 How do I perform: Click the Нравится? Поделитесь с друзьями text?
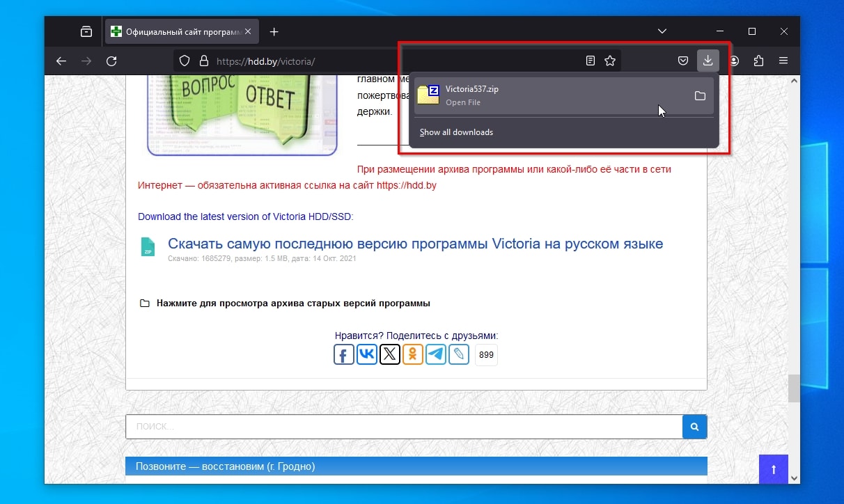coord(416,336)
